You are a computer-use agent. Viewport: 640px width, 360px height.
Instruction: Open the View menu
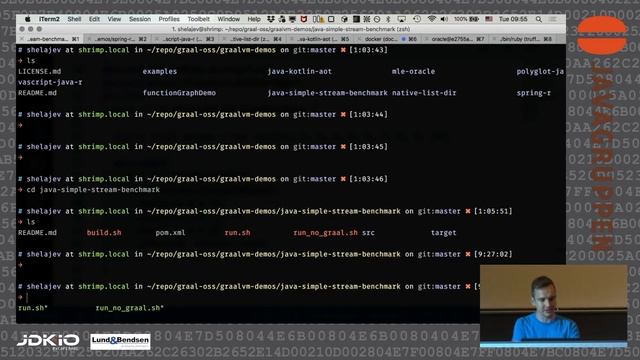click(x=114, y=19)
